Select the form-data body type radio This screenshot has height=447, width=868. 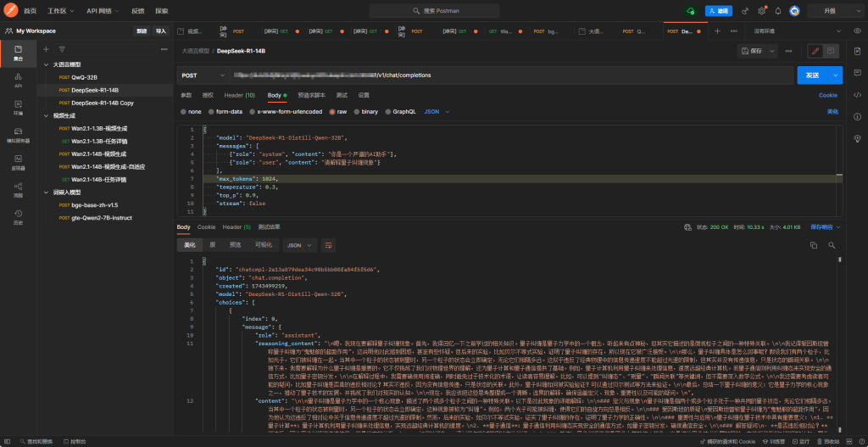click(x=211, y=111)
